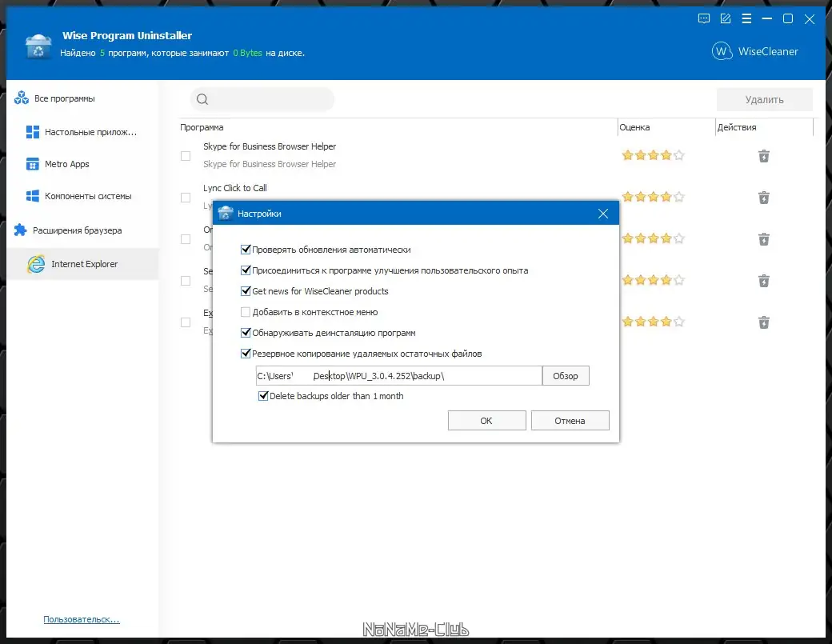This screenshot has height=644, width=832.
Task: Click the browser extensions puzzle icon
Action: point(20,230)
